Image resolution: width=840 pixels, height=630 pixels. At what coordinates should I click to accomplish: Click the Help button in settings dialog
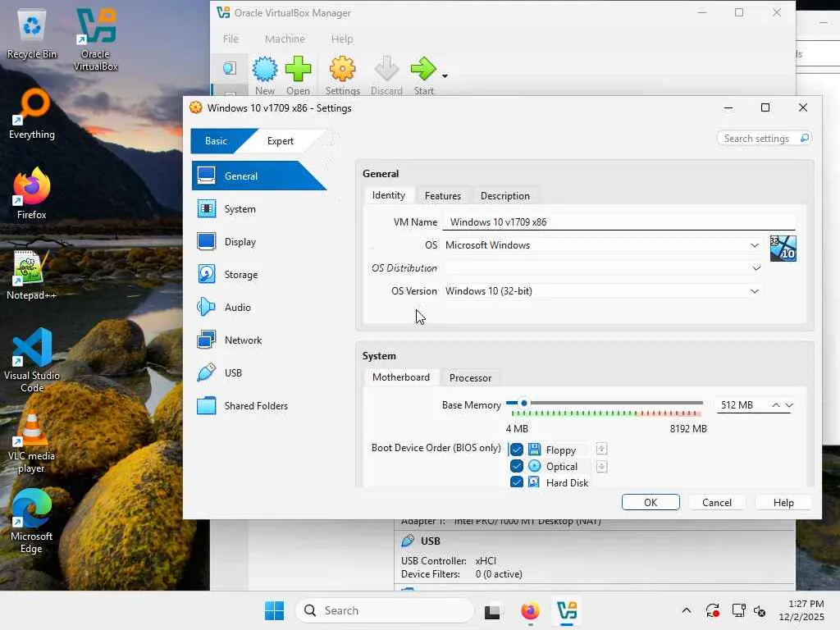783,503
